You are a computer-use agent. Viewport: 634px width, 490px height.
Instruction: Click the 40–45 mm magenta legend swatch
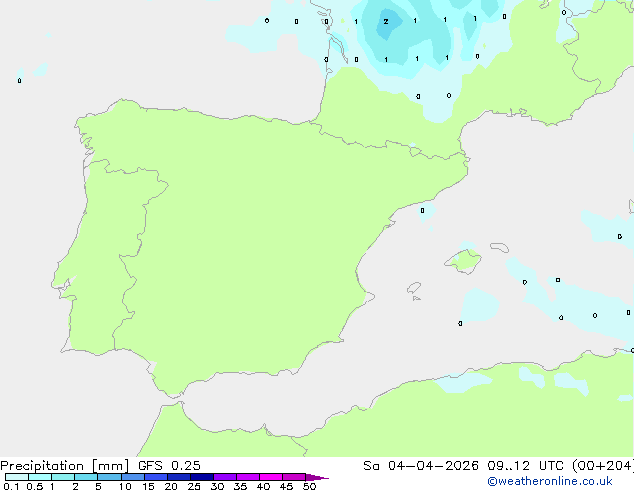(271, 477)
